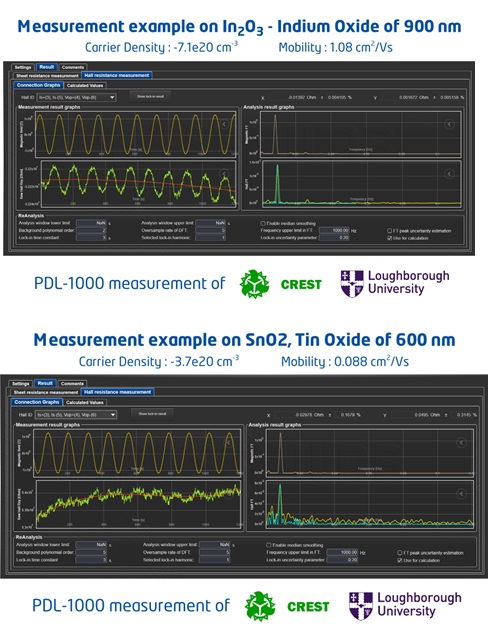The height and width of the screenshot is (636, 489).
Task: Enable median smoothing in Tin Oxide panel
Action: 268,545
